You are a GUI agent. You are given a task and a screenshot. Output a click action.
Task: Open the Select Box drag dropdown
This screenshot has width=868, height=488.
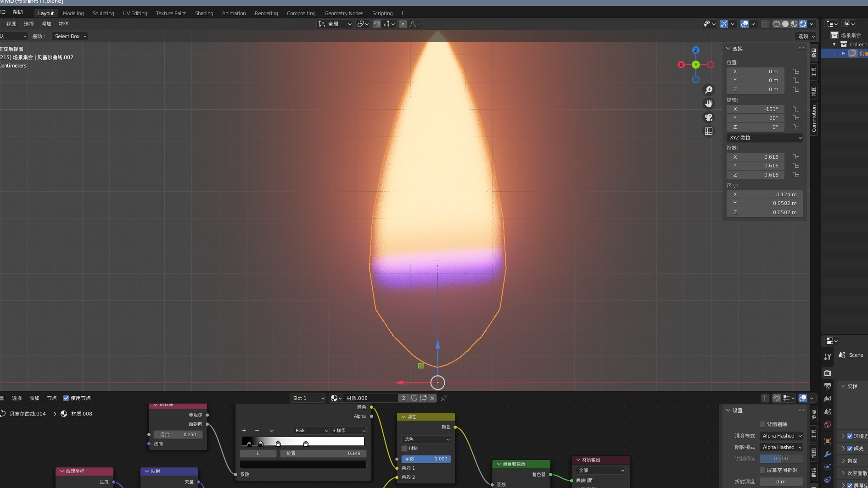[70, 36]
